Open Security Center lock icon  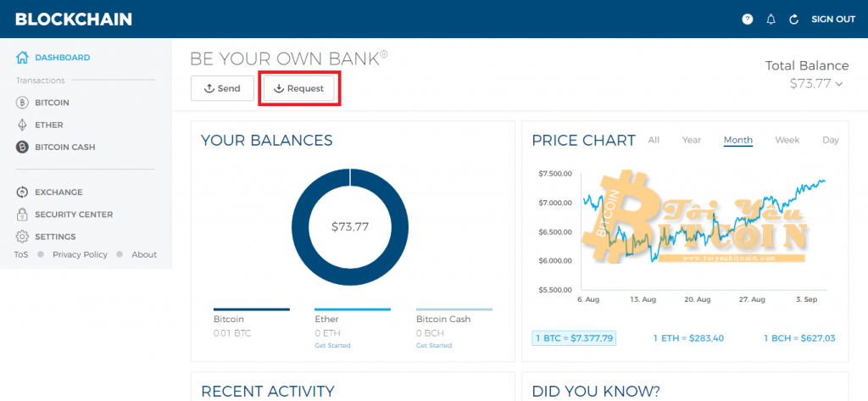point(22,214)
